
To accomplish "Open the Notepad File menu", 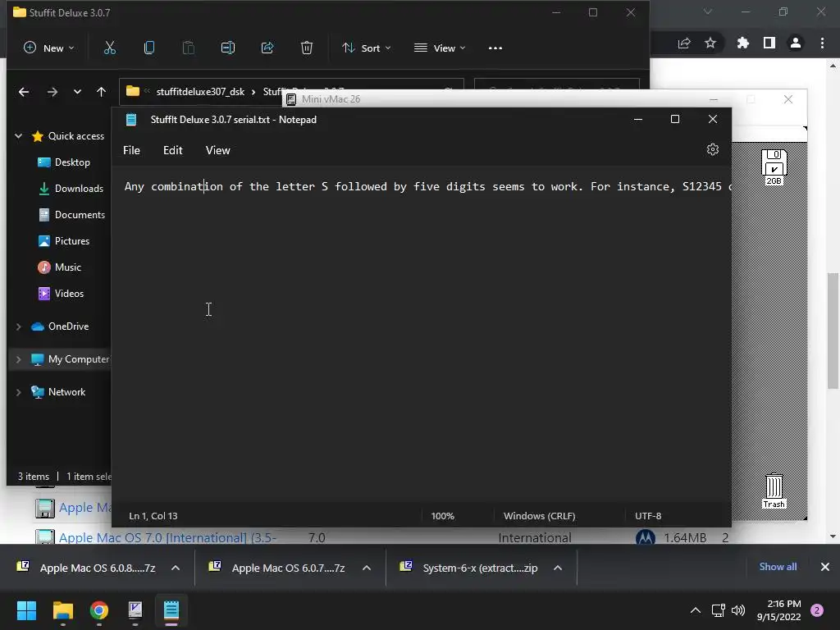I will (x=131, y=151).
